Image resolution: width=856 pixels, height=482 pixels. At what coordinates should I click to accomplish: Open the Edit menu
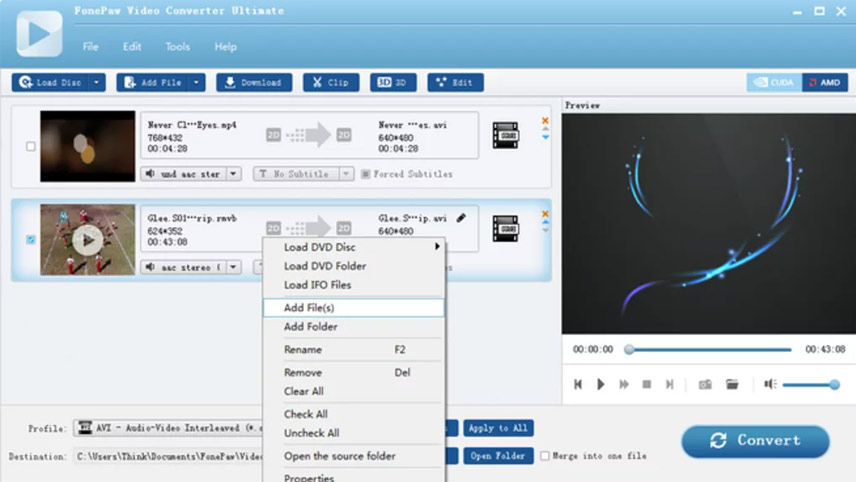pyautogui.click(x=132, y=47)
